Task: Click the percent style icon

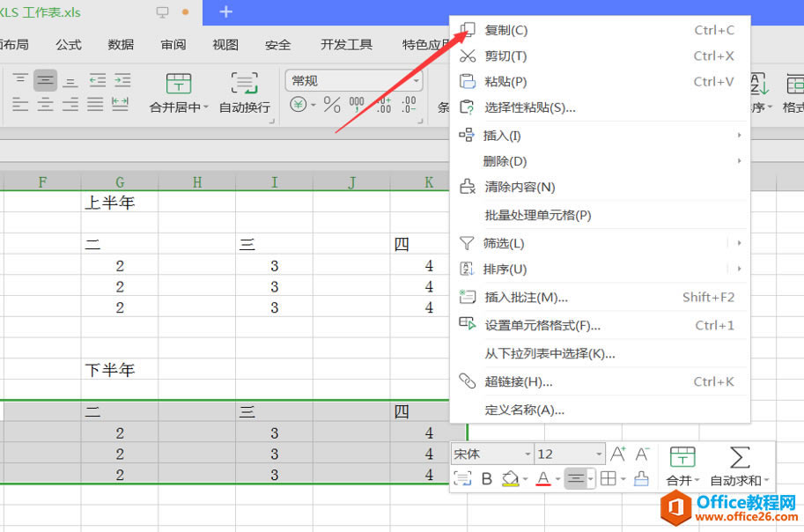Action: [332, 105]
